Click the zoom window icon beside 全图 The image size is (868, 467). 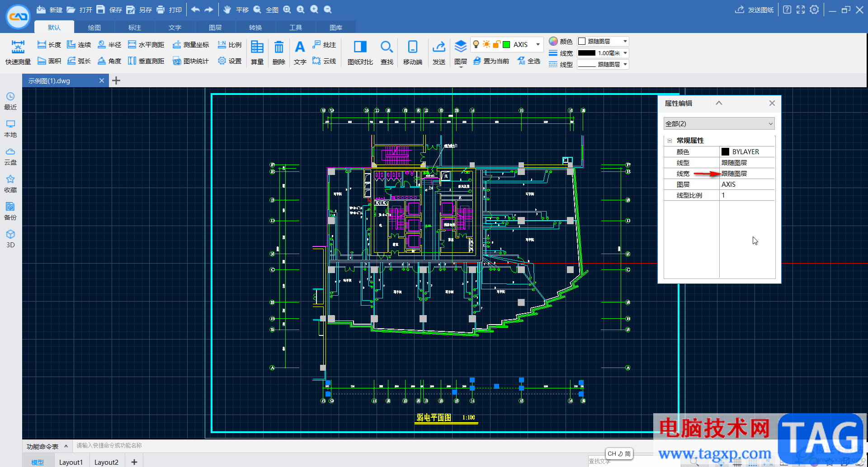(x=287, y=9)
